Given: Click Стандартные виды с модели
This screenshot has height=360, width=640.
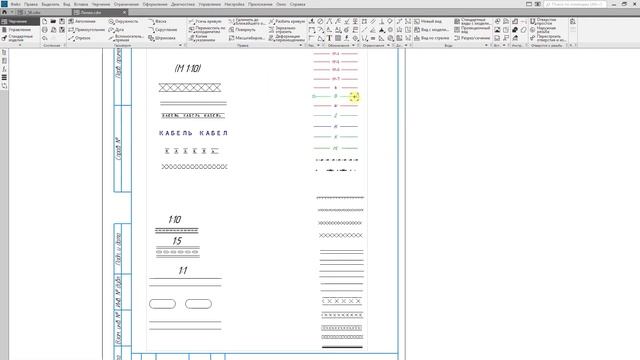Looking at the screenshot, I should [x=472, y=21].
